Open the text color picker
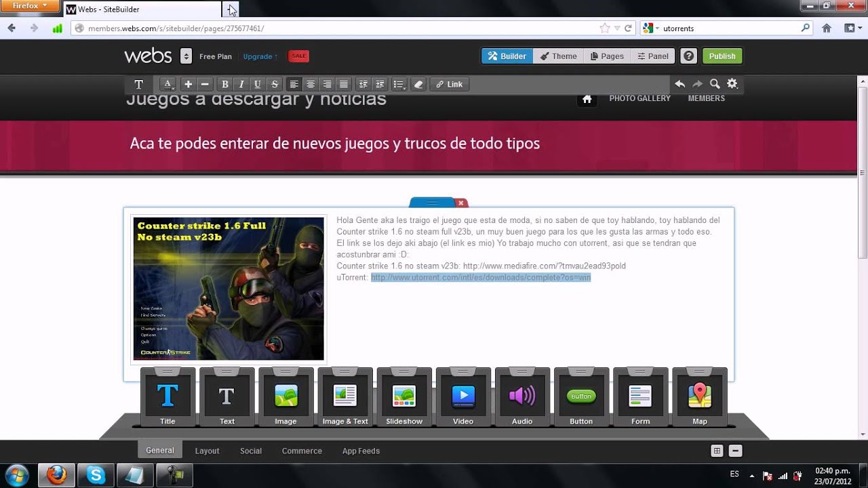Screen dimensions: 868x488 tap(167, 84)
